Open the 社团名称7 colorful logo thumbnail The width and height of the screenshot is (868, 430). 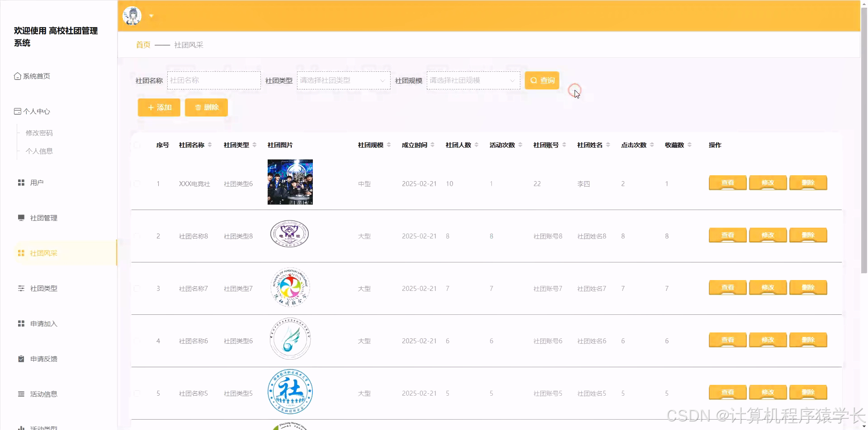pyautogui.click(x=290, y=287)
